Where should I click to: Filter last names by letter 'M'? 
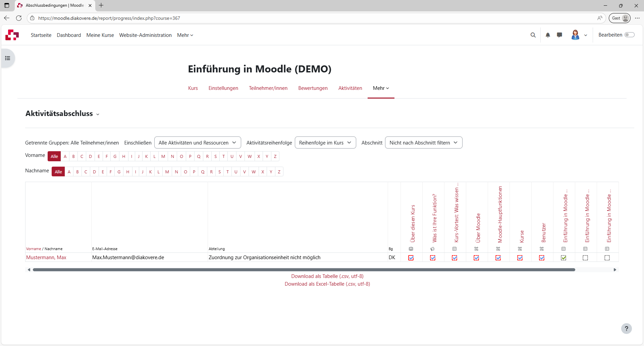tap(167, 172)
